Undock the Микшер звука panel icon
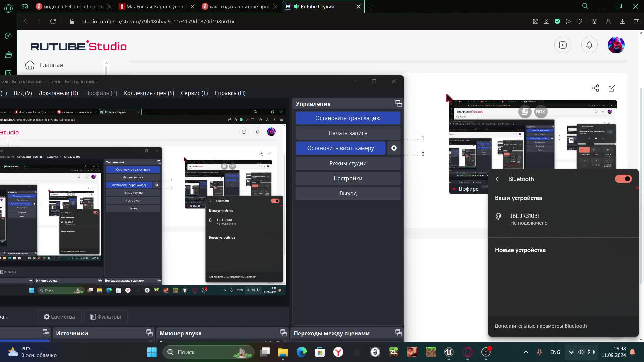This screenshot has width=644, height=362. (x=283, y=333)
